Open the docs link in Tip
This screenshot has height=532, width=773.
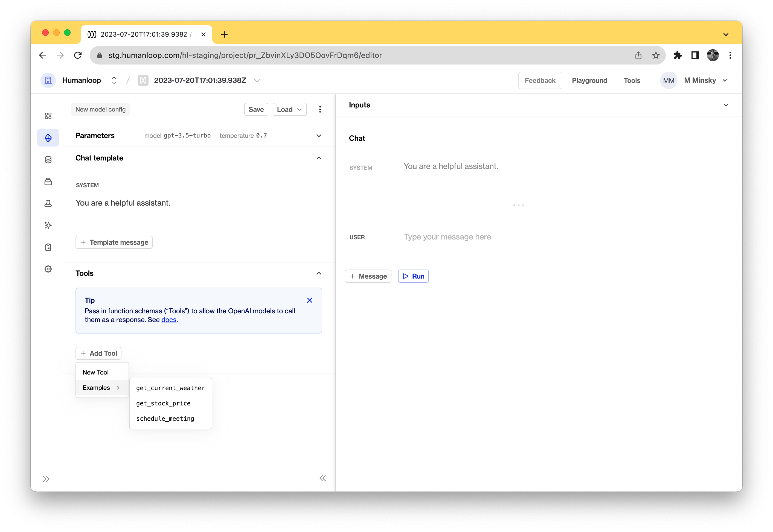169,320
